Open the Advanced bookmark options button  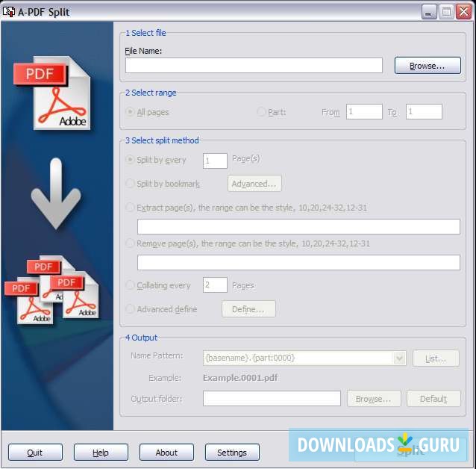[254, 184]
